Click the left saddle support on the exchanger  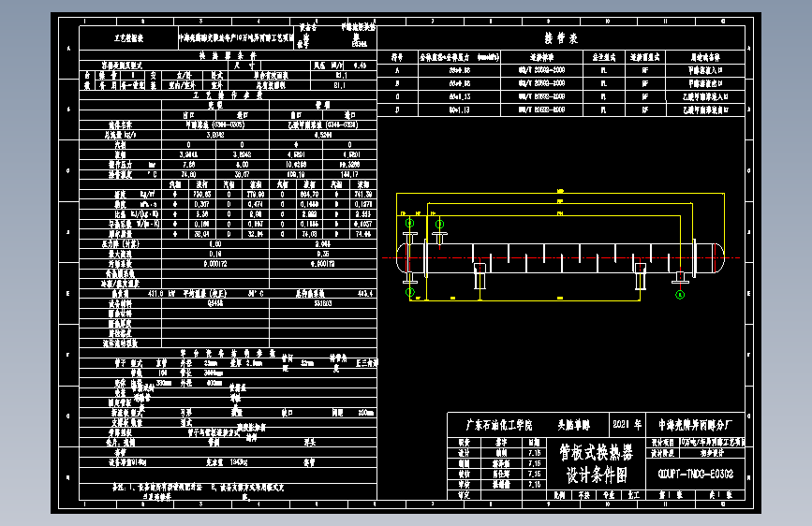(480, 276)
